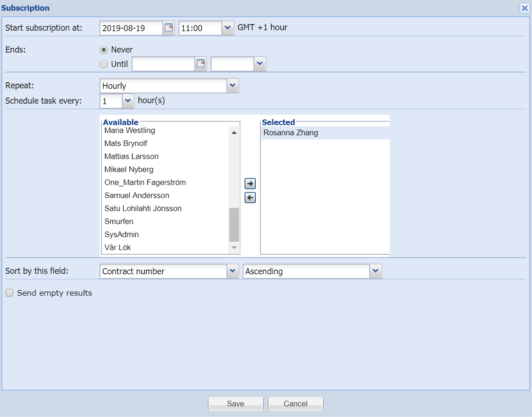Click the Until end time input field
The height and width of the screenshot is (417, 532).
pyautogui.click(x=233, y=64)
